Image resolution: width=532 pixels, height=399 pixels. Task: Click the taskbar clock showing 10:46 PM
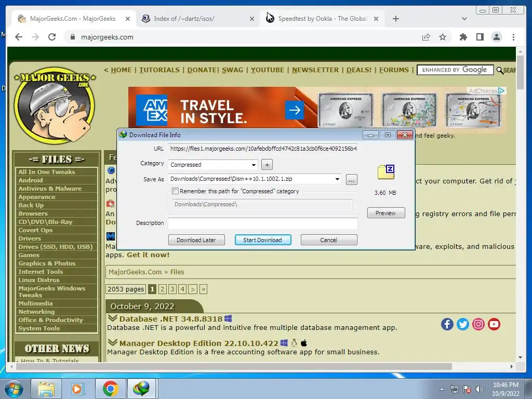point(506,389)
